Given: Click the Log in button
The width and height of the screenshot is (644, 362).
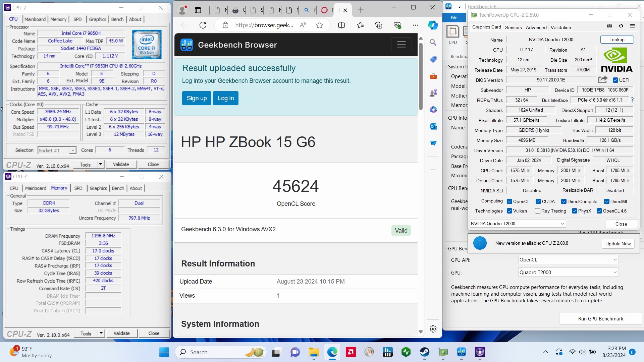Looking at the screenshot, I should (226, 98).
